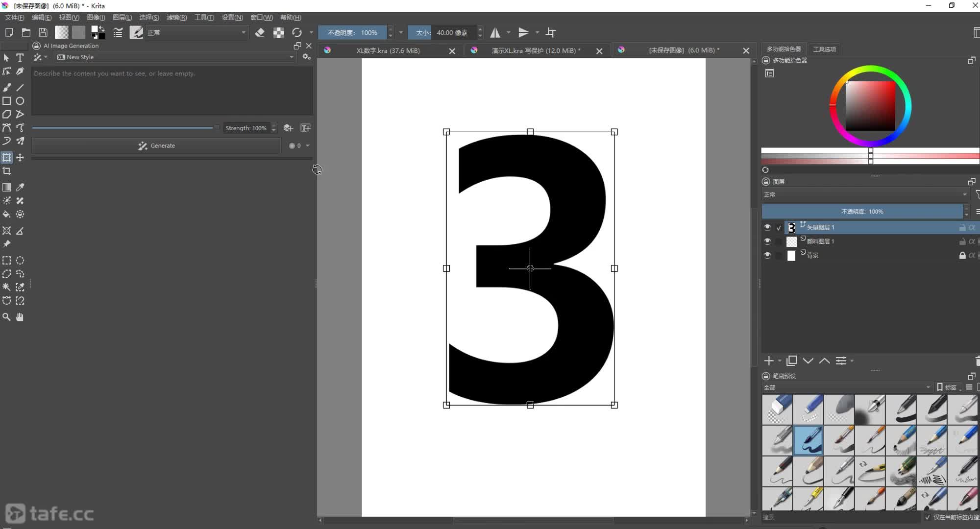Close the AI Image Generation docker
This screenshot has width=980, height=529.
coord(309,46)
